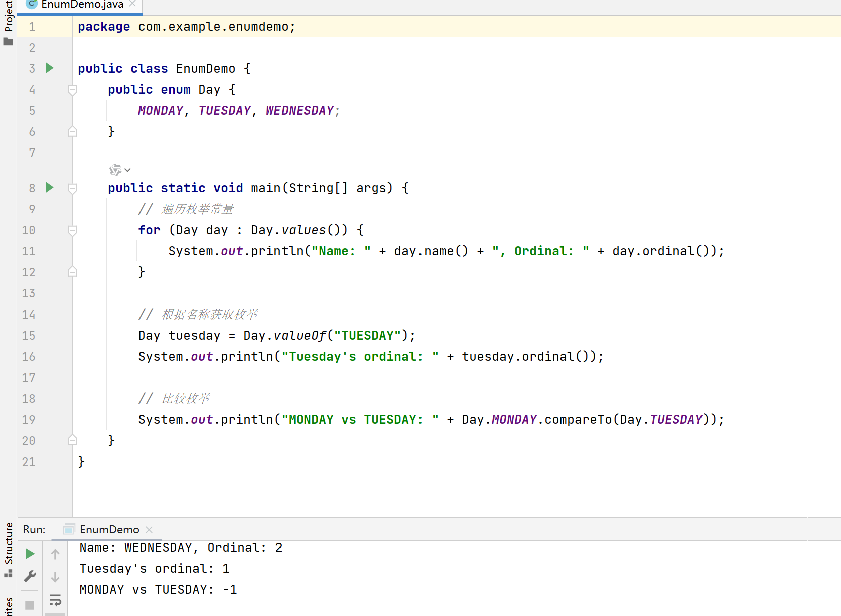Navigate output upward with the up arrow
The width and height of the screenshot is (841, 616).
55,554
